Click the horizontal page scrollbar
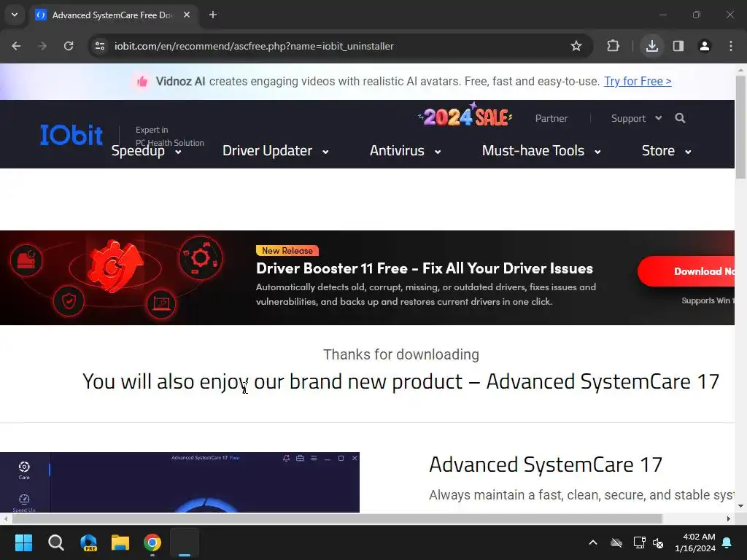Image resolution: width=747 pixels, height=560 pixels. (336, 518)
